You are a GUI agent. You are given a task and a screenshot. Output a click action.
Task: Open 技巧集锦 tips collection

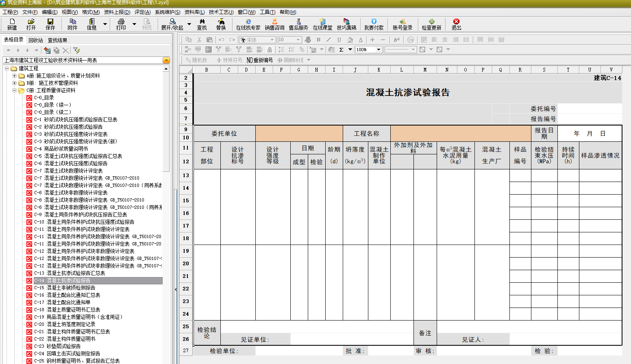click(346, 24)
